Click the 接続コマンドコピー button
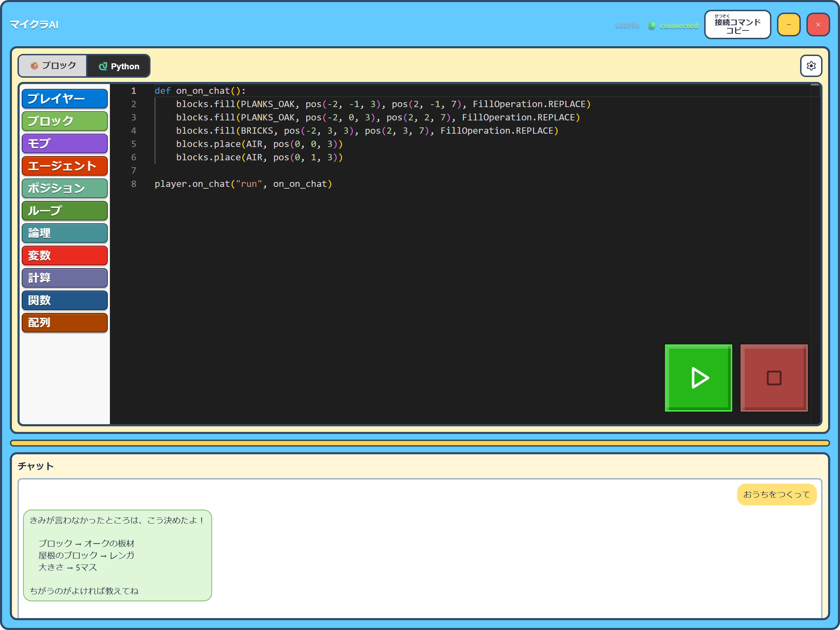Screen dimensions: 840x630 737,25
